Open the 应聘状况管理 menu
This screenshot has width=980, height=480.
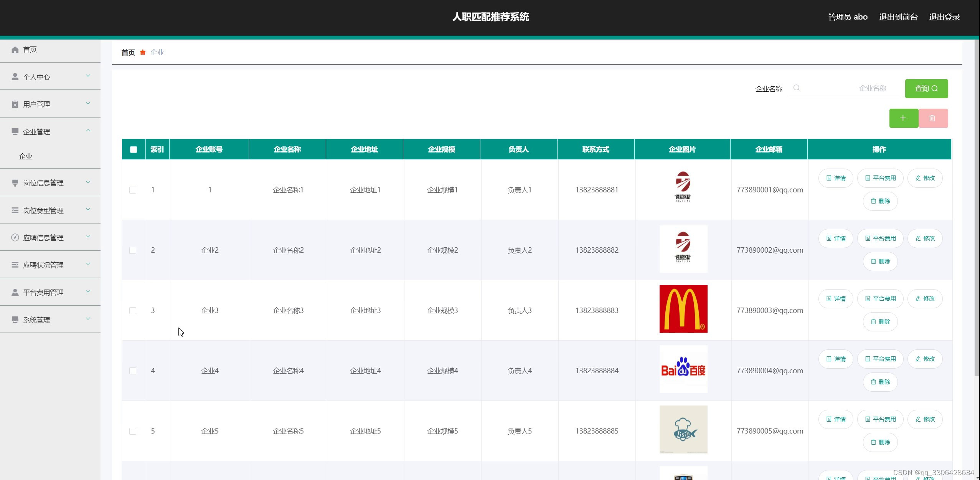click(43, 265)
